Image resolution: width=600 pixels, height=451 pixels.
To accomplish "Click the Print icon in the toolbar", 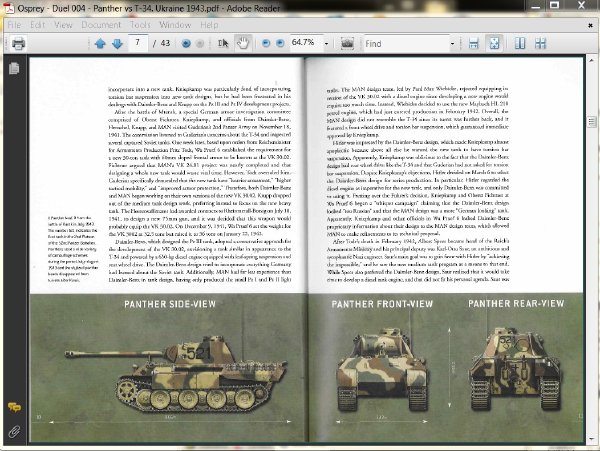I will [x=18, y=43].
